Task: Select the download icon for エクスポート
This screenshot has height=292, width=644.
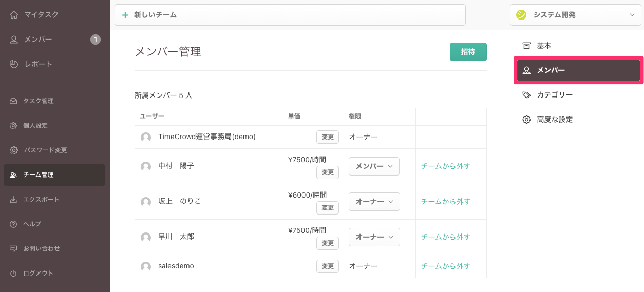Action: point(14,200)
